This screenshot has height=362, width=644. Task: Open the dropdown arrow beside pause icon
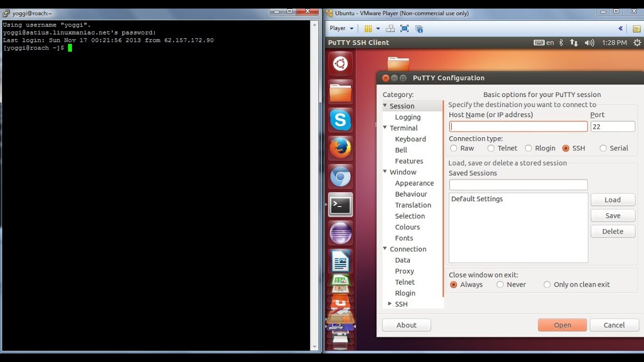point(378,29)
